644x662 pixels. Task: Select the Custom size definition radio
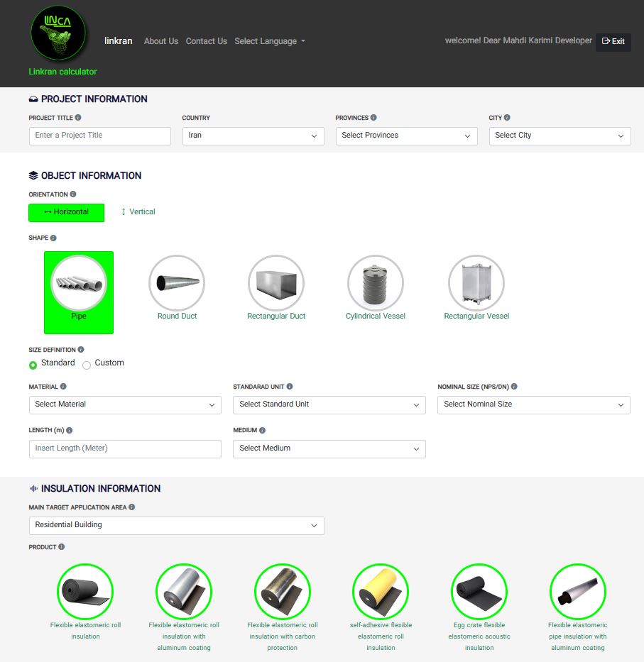pos(87,365)
